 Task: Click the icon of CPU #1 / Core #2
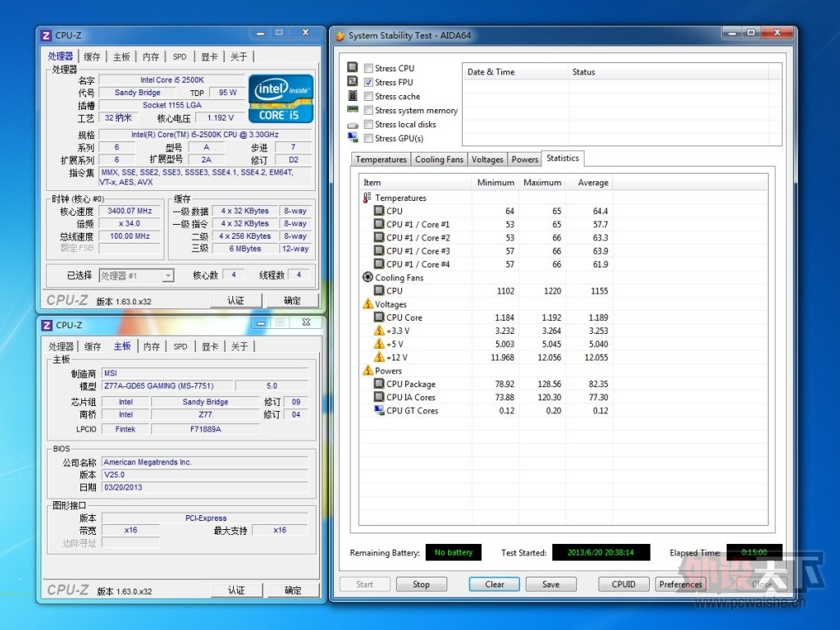(379, 237)
